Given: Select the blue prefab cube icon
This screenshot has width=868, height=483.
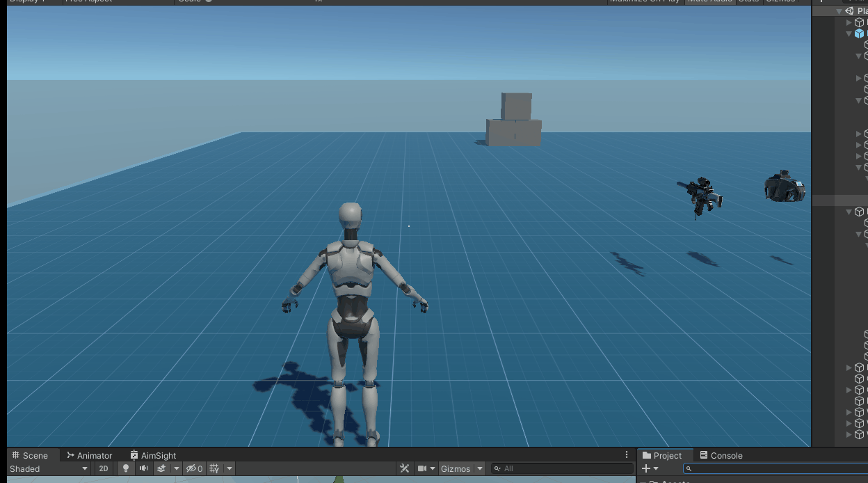Looking at the screenshot, I should click(x=860, y=33).
